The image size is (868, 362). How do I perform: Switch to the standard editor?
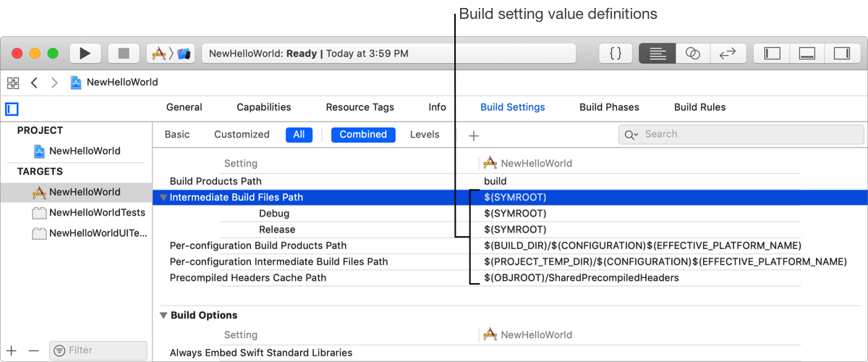[658, 53]
